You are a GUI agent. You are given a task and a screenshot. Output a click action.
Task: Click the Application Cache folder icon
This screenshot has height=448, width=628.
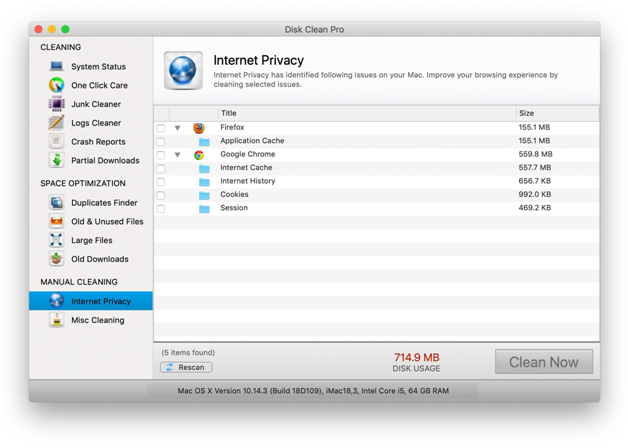pyautogui.click(x=204, y=141)
